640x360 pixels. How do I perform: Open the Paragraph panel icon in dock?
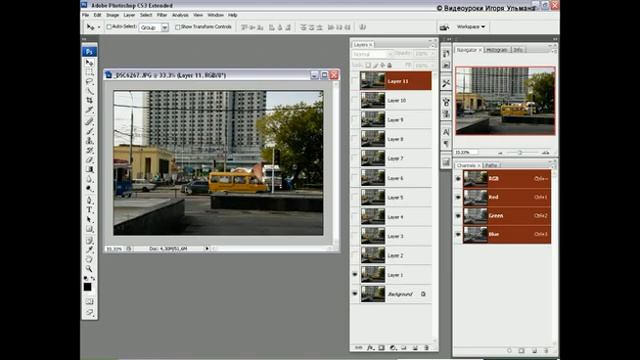pos(446,144)
